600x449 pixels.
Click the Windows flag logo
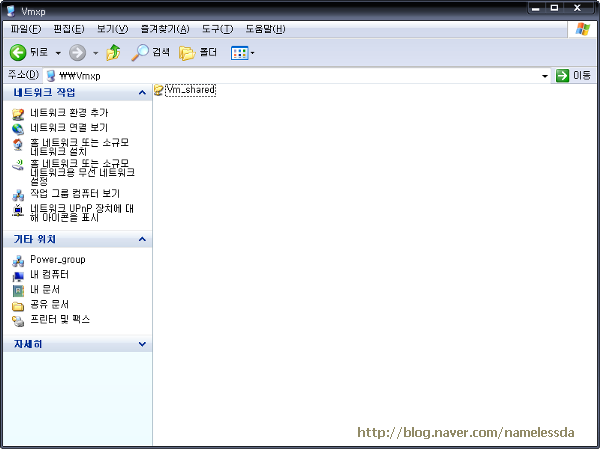(x=582, y=29)
